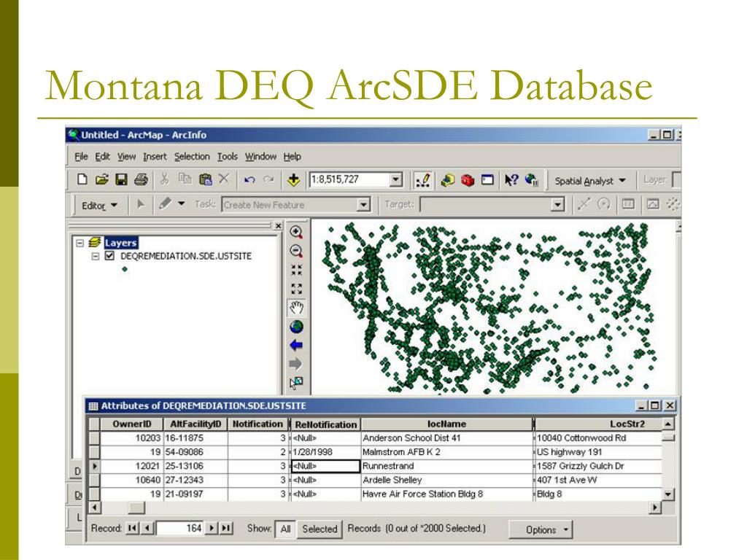
Task: Click the Copy toolbar icon
Action: click(185, 179)
